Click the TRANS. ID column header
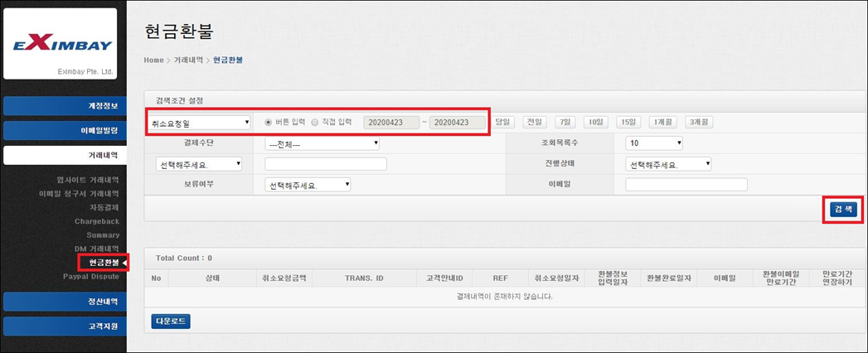Image resolution: width=868 pixels, height=353 pixels. [364, 278]
